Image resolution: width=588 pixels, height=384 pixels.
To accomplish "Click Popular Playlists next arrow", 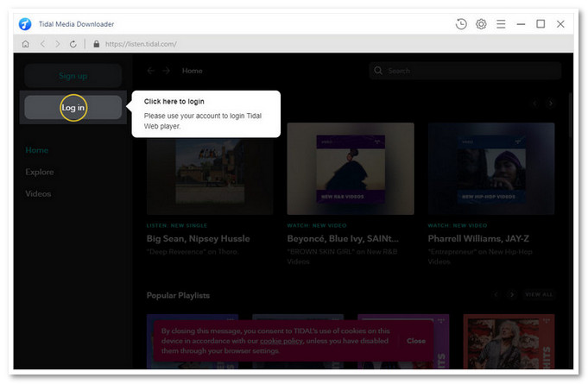I will coord(512,294).
